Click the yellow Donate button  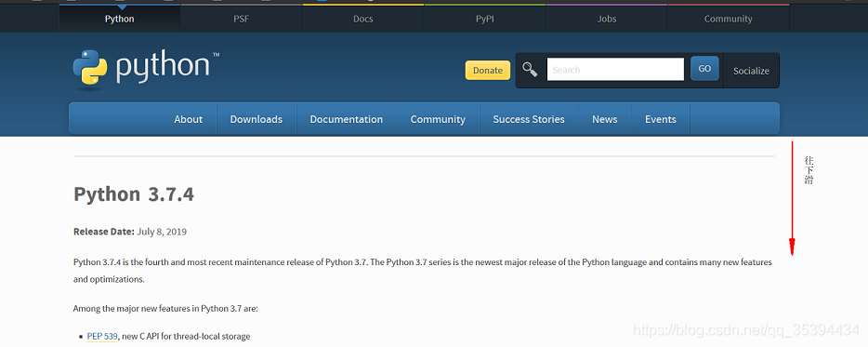488,71
